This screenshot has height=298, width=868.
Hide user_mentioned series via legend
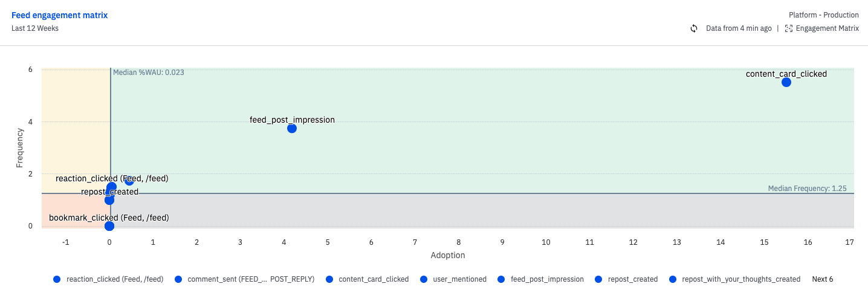pyautogui.click(x=453, y=279)
